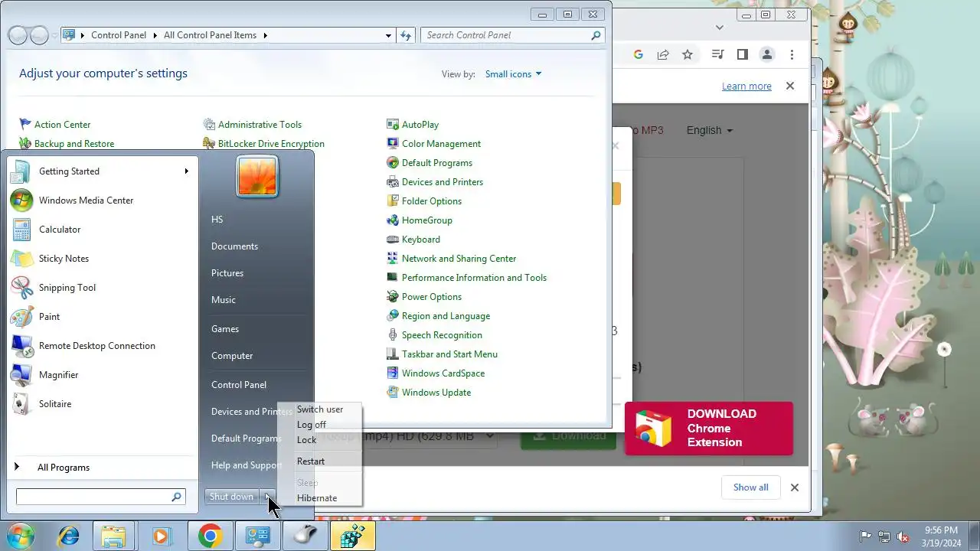Image resolution: width=980 pixels, height=551 pixels.
Task: Select Switch user from power menu
Action: click(x=320, y=409)
